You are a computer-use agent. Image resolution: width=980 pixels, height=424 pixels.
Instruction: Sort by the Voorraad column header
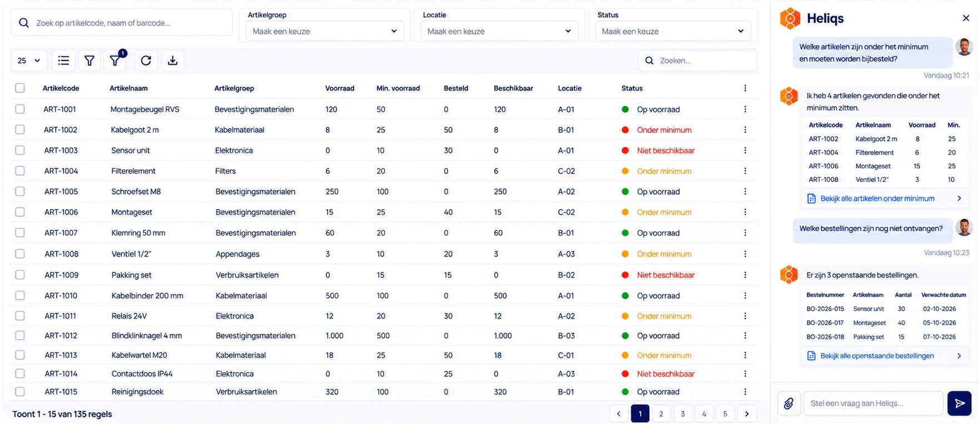tap(340, 88)
